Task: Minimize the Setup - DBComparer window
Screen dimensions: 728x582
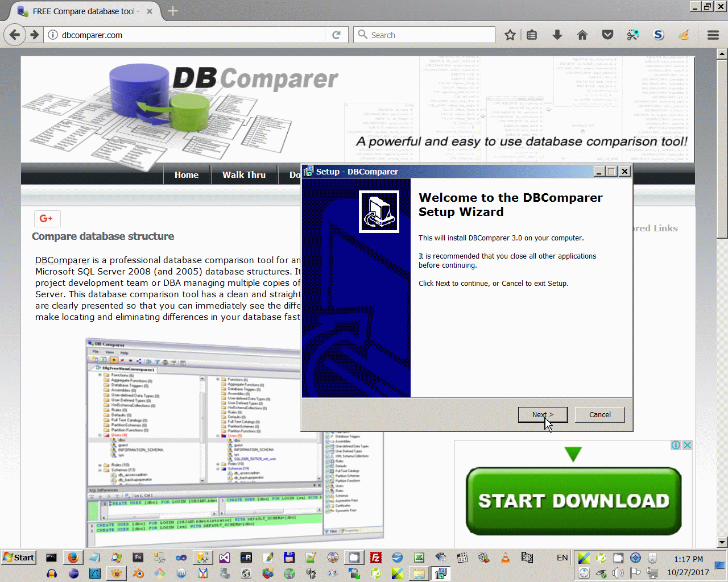Action: tap(599, 171)
